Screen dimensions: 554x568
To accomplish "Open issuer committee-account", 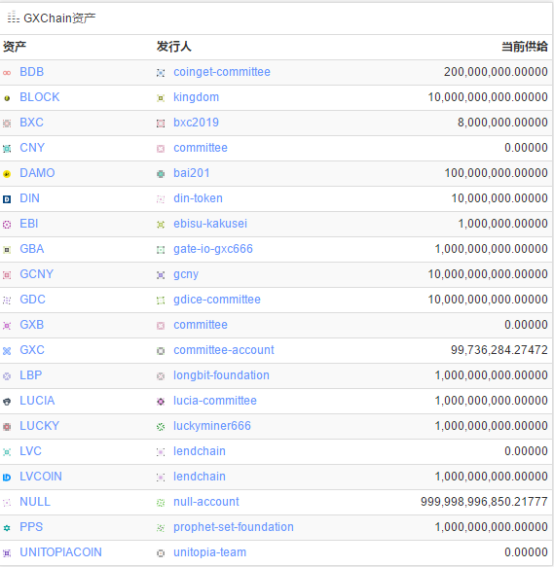I will point(224,350).
